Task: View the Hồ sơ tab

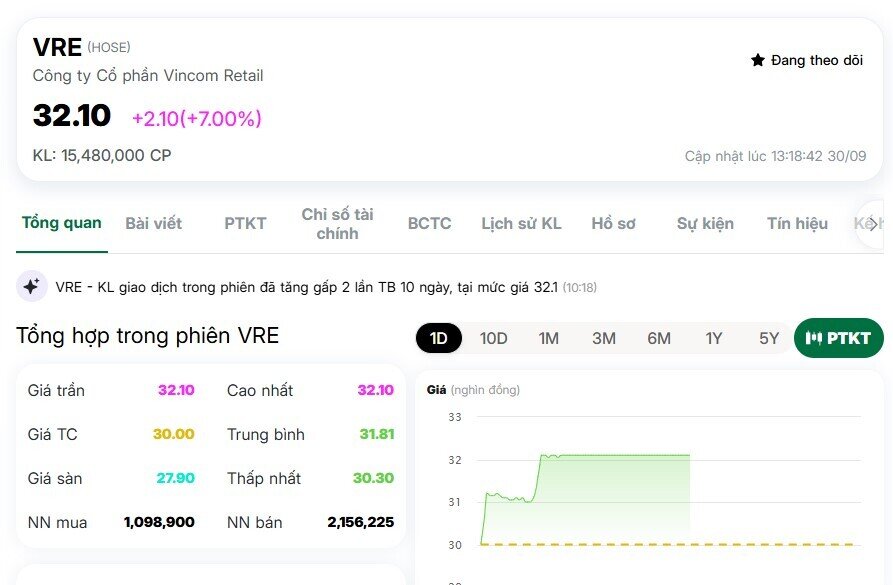Action: tap(613, 224)
